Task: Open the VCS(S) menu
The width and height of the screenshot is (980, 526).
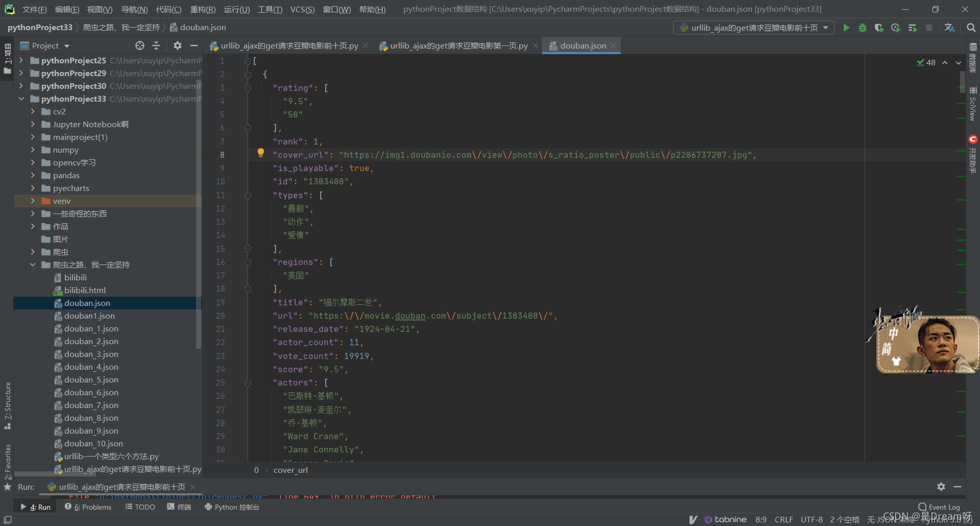Action: pyautogui.click(x=302, y=9)
